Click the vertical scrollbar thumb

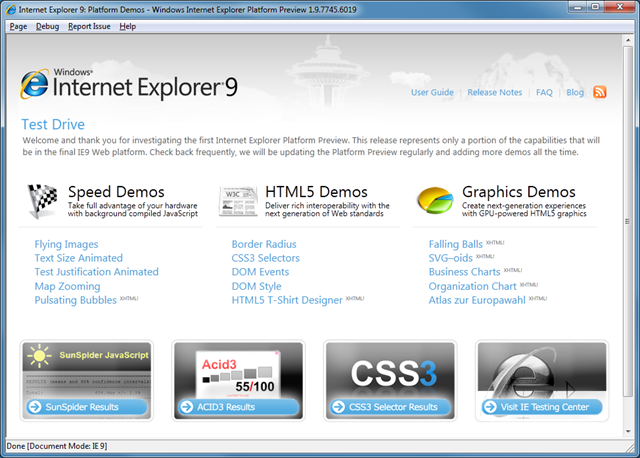tap(628, 221)
